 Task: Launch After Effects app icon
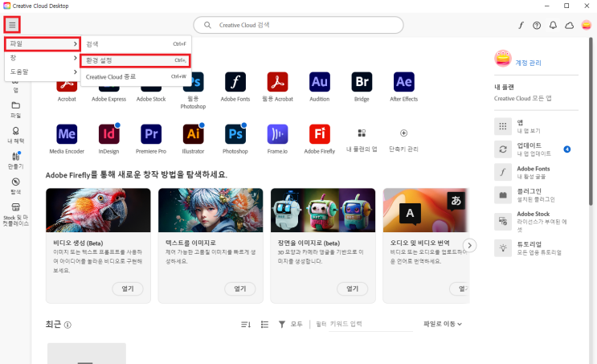[x=404, y=82]
